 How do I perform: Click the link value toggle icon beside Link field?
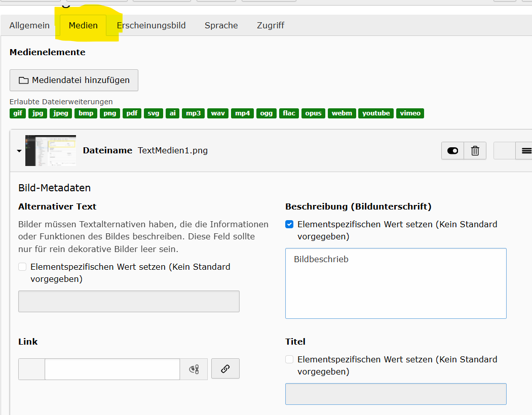[194, 369]
